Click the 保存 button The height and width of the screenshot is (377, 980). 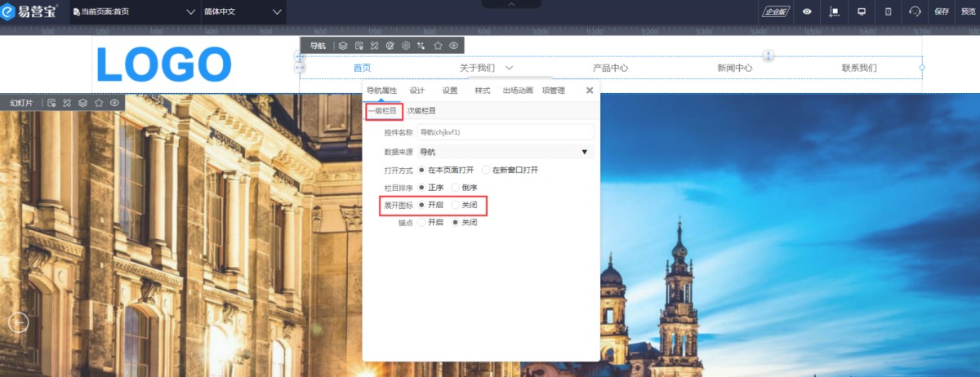click(x=942, y=11)
